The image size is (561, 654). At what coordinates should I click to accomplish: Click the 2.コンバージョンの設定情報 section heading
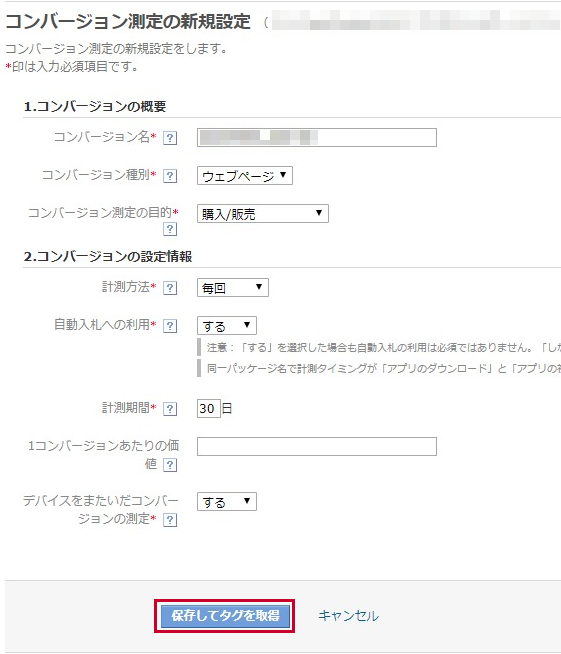tap(108, 257)
